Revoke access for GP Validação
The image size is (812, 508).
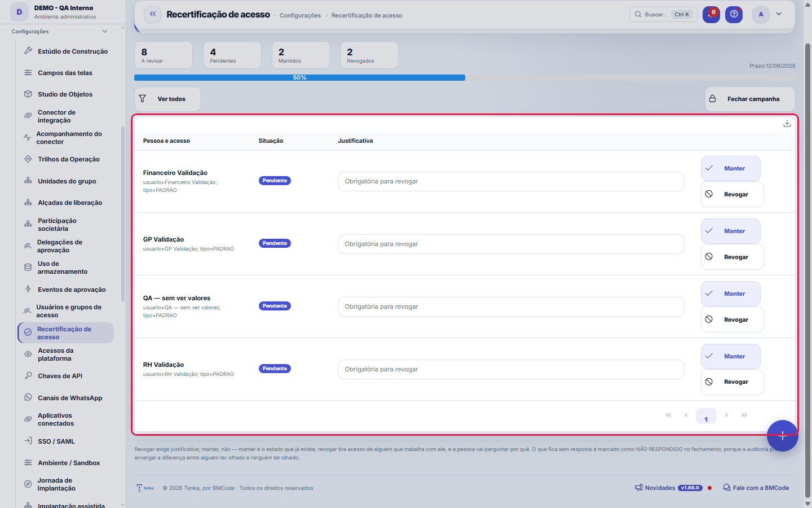coord(732,257)
